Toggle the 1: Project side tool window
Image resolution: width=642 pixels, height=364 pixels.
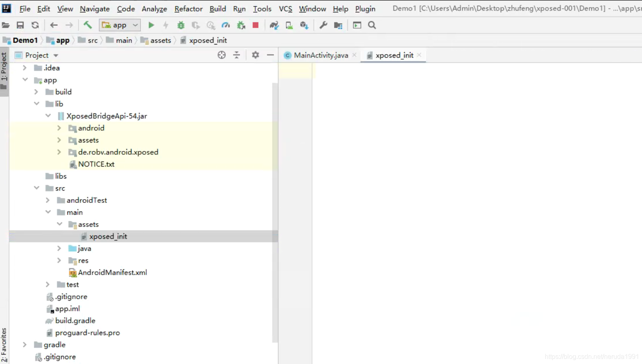point(4,71)
